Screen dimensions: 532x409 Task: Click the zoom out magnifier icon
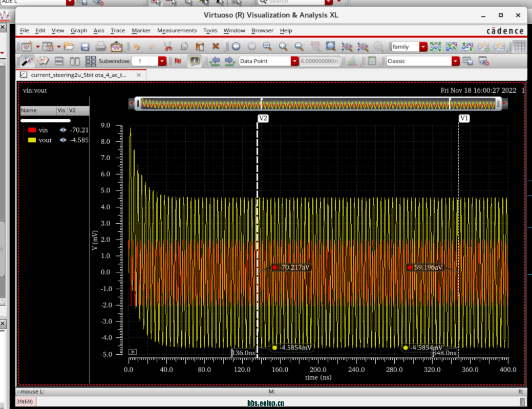click(299, 47)
